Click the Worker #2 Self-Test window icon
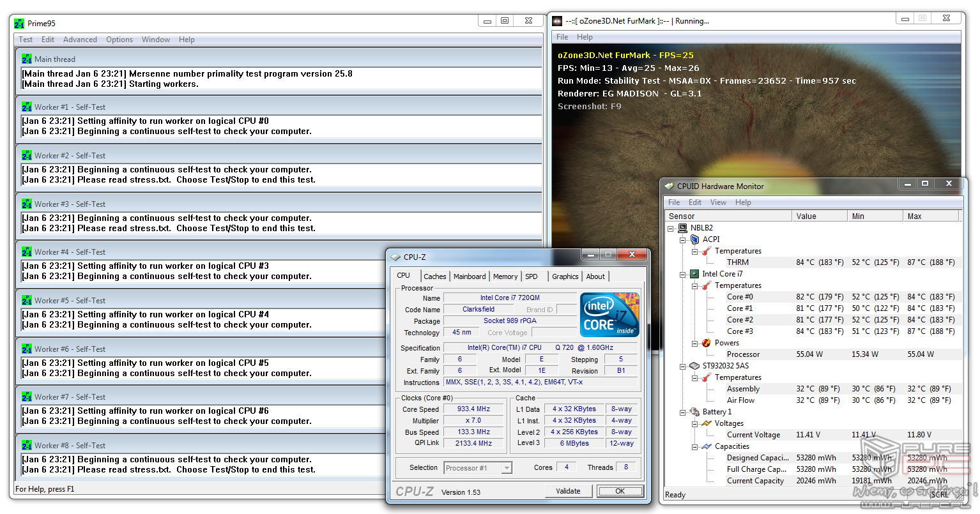 tap(27, 155)
